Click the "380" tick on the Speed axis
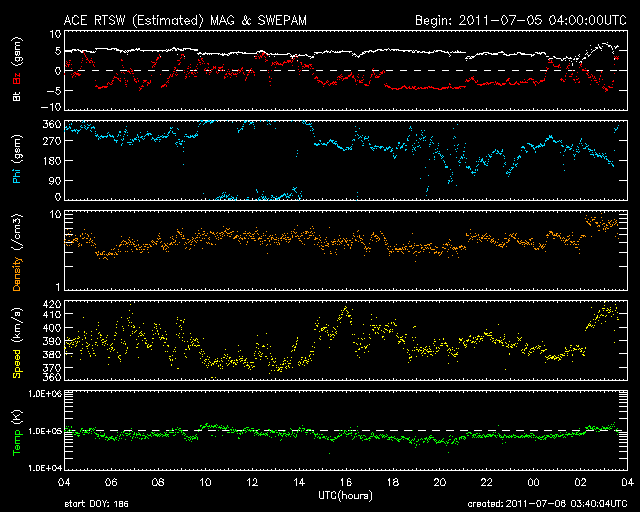Screen dimensions: 640x512 click(52, 354)
